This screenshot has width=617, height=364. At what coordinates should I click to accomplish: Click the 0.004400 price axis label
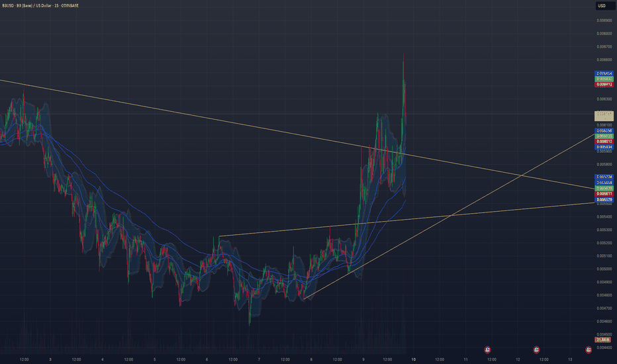tap(604, 347)
